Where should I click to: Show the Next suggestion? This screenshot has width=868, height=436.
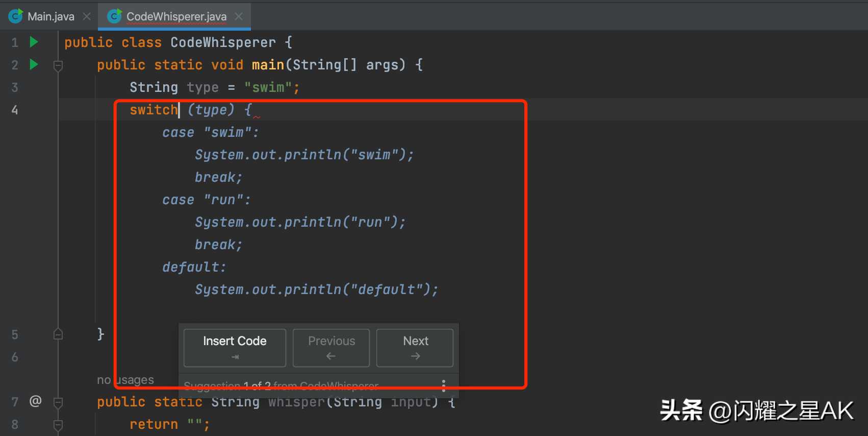click(x=415, y=348)
